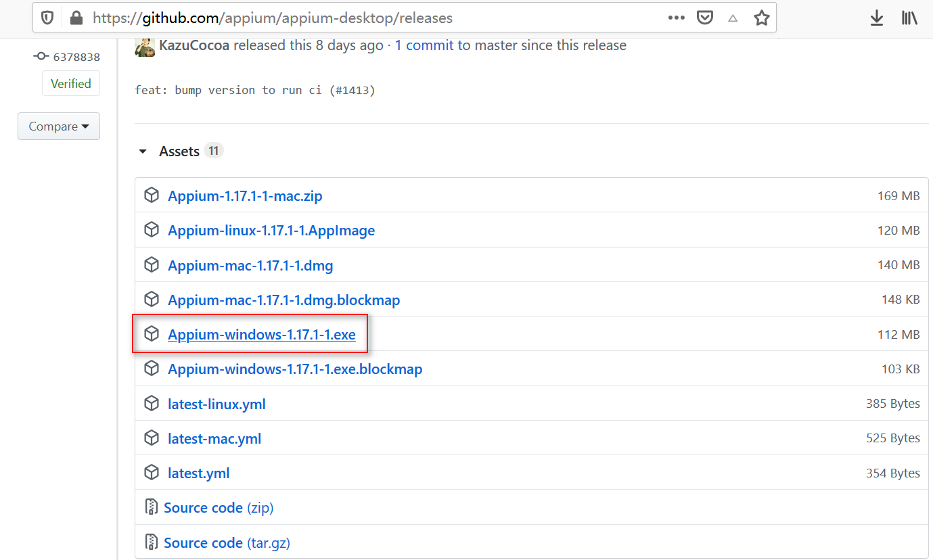Open the page actions three-dot menu
933x560 pixels.
pyautogui.click(x=677, y=18)
